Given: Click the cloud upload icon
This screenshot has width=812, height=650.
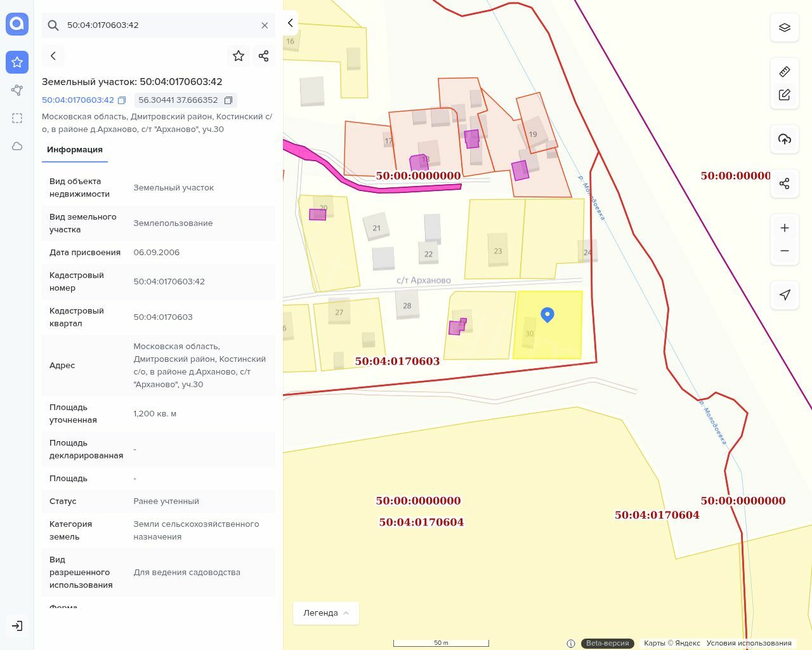Looking at the screenshot, I should (785, 139).
